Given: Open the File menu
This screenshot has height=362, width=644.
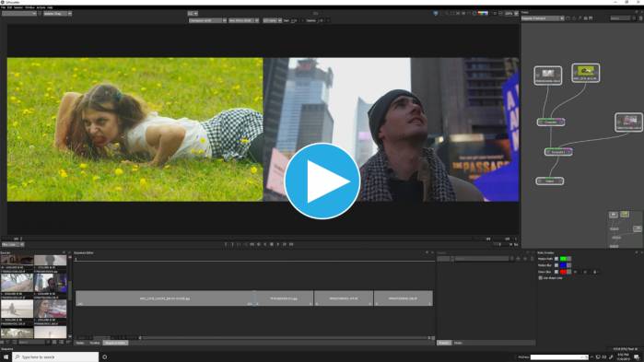Looking at the screenshot, I should [4, 7].
